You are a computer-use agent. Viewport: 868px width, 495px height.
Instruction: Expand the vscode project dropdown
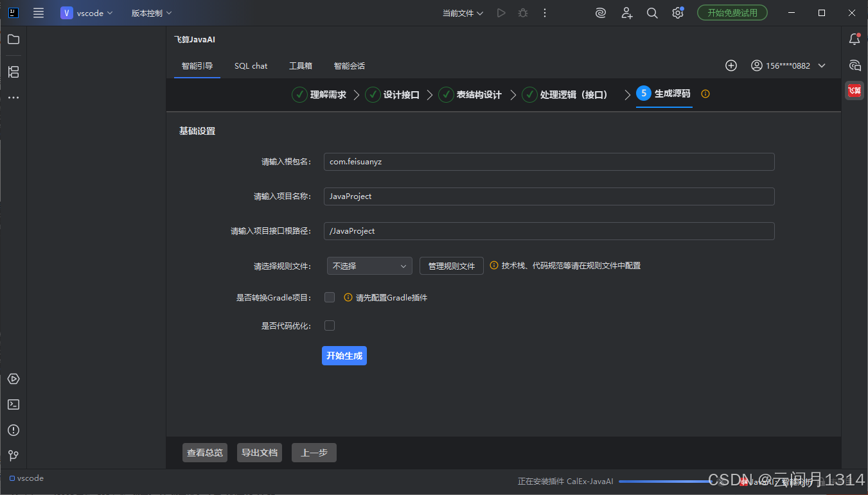[x=87, y=13]
